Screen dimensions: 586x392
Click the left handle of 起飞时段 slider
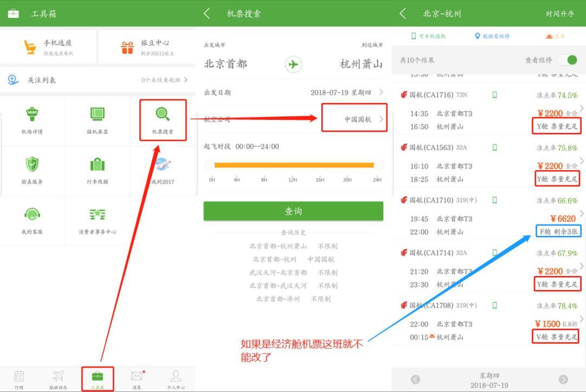[210, 165]
